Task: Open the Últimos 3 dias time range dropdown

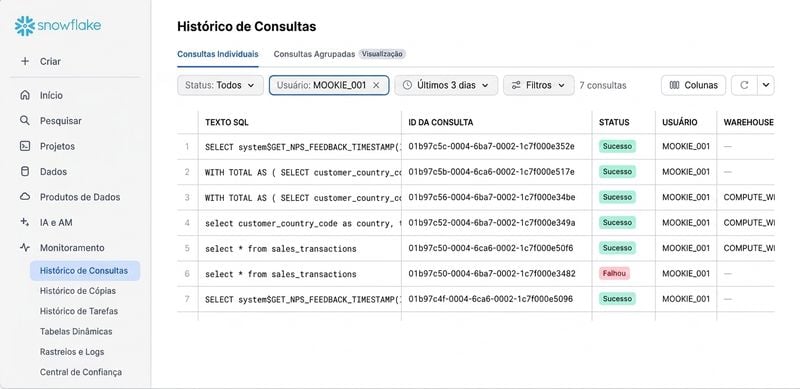Action: [x=446, y=85]
